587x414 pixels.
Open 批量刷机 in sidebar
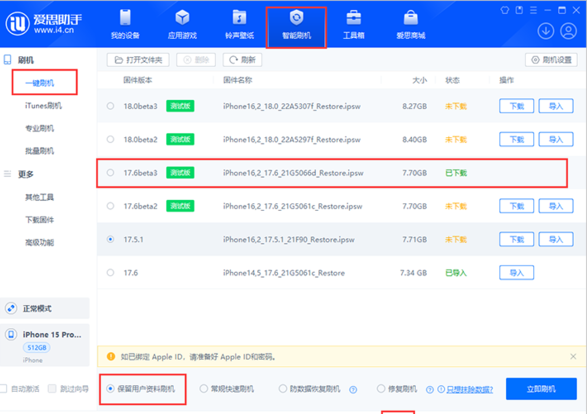coord(40,151)
